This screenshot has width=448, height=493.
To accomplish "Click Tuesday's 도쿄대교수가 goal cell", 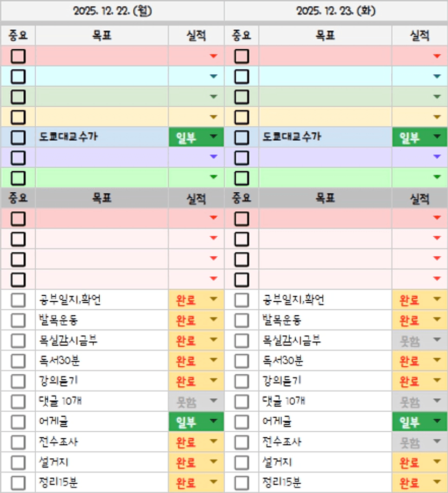I will [x=325, y=137].
